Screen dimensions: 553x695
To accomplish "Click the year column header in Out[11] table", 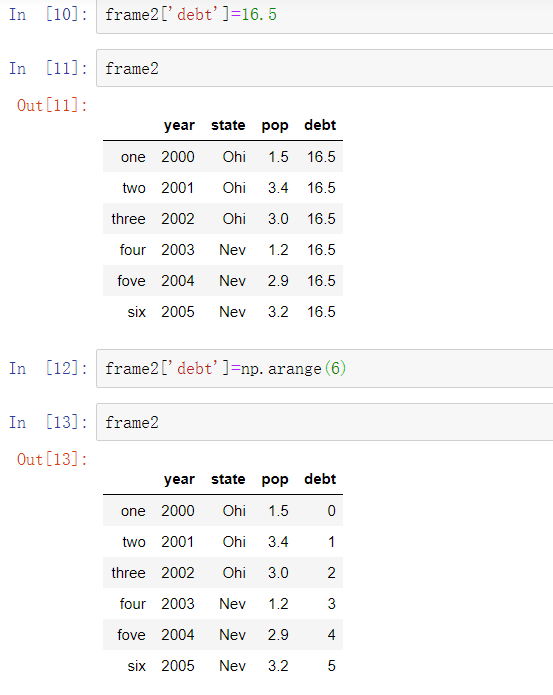I will click(x=179, y=125).
